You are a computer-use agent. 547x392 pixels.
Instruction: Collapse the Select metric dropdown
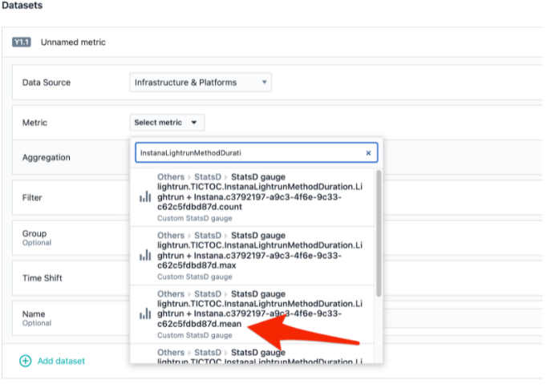tap(168, 123)
